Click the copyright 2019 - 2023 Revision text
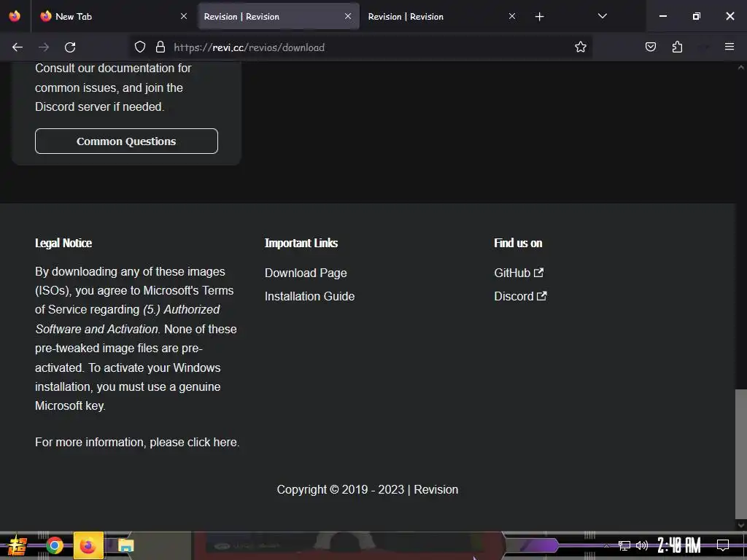The image size is (747, 560). pyautogui.click(x=368, y=489)
